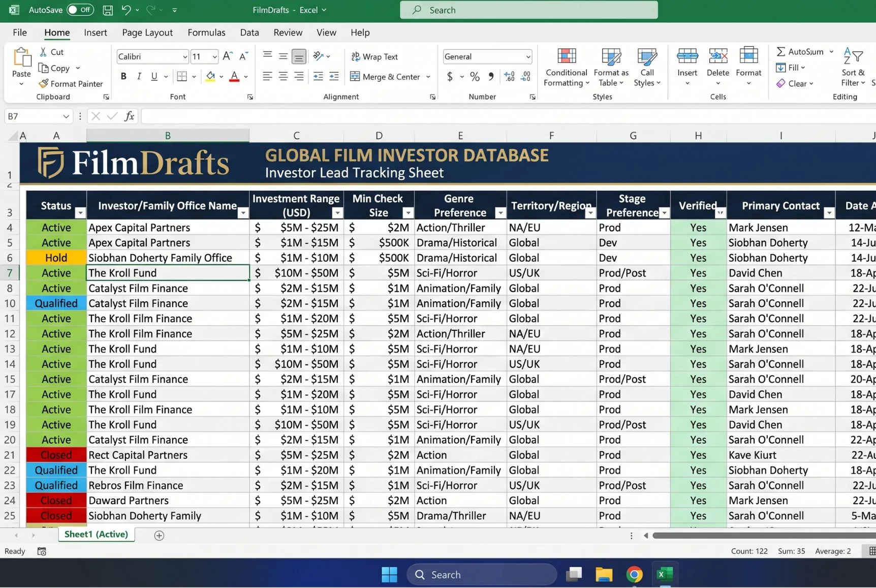Open the Status column filter arrow
The width and height of the screenshot is (876, 588).
pyautogui.click(x=80, y=213)
